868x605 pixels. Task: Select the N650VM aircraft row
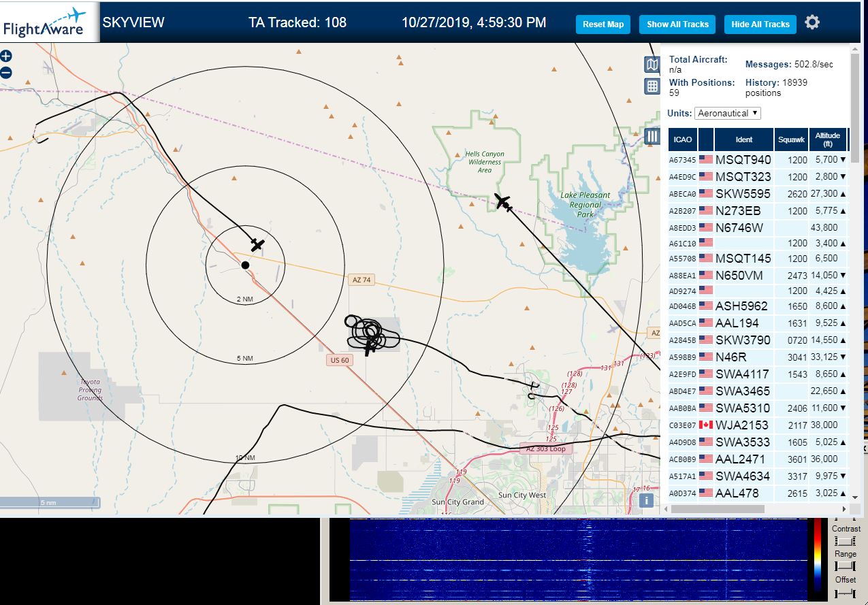[758, 276]
